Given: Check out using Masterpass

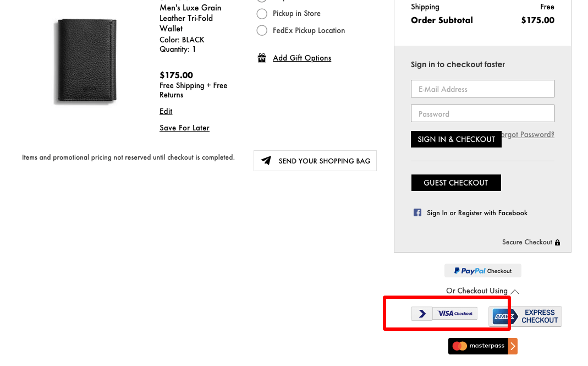Looking at the screenshot, I should (x=482, y=346).
